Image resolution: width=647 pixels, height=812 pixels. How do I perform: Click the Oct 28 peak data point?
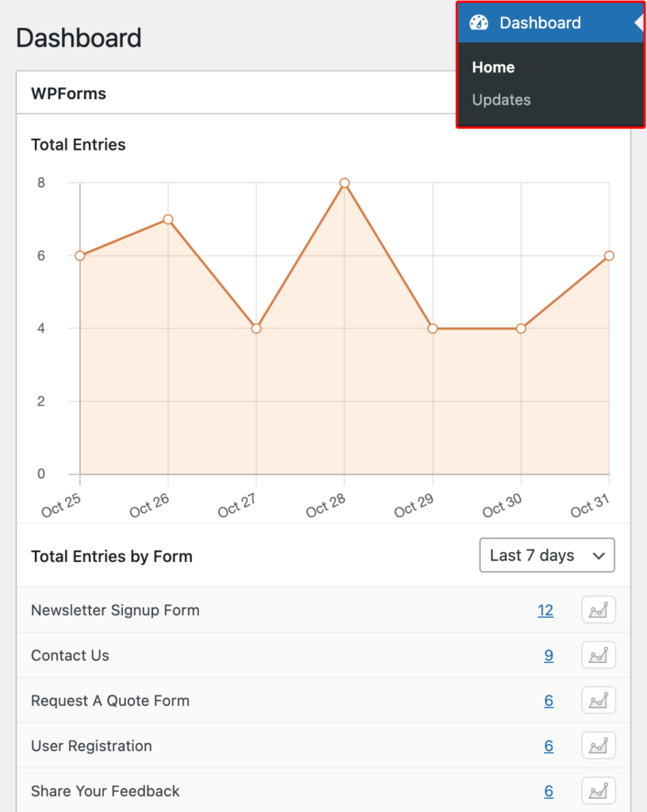(343, 182)
